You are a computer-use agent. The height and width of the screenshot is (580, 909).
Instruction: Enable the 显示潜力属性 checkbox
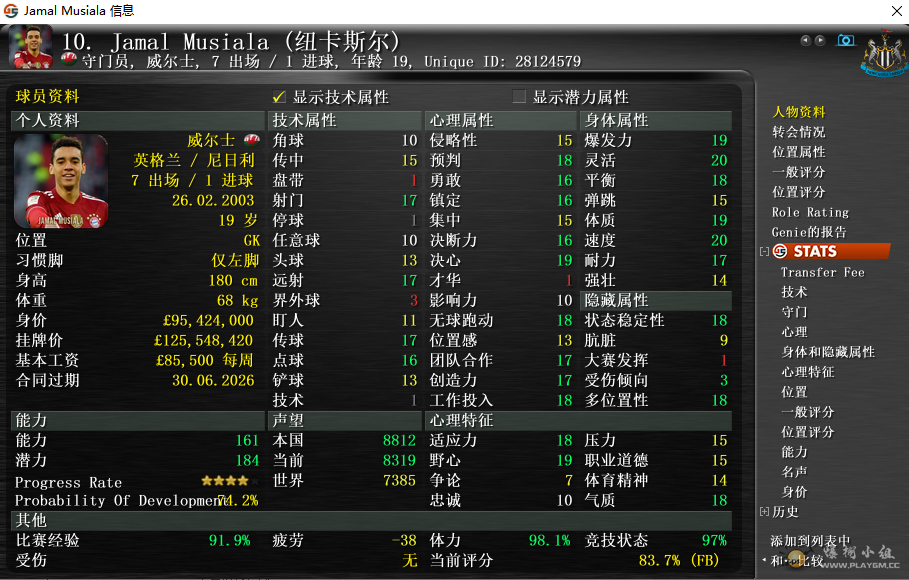(519, 97)
